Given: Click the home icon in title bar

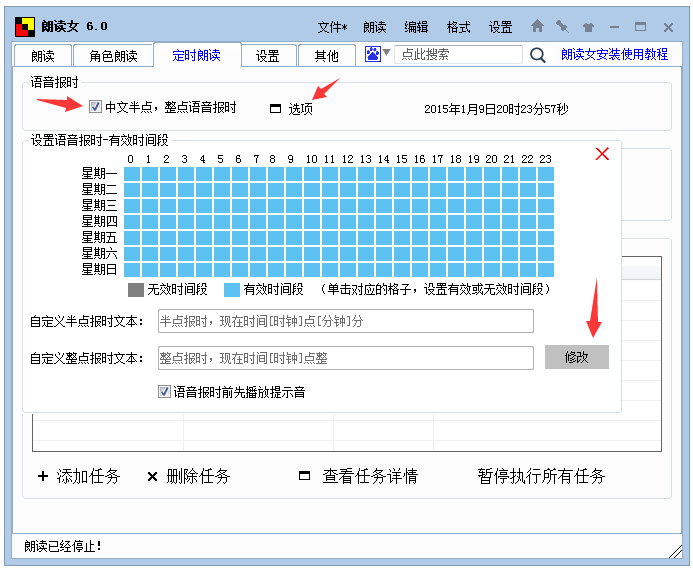Looking at the screenshot, I should [x=537, y=27].
